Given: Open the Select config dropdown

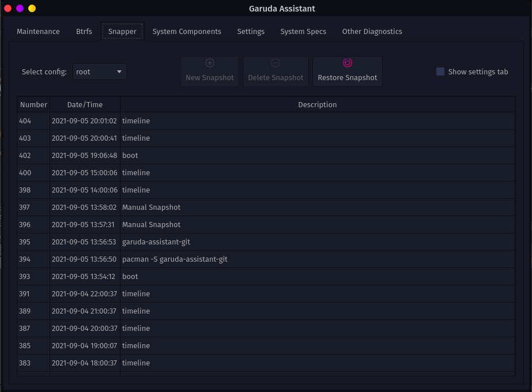Looking at the screenshot, I should pyautogui.click(x=100, y=72).
